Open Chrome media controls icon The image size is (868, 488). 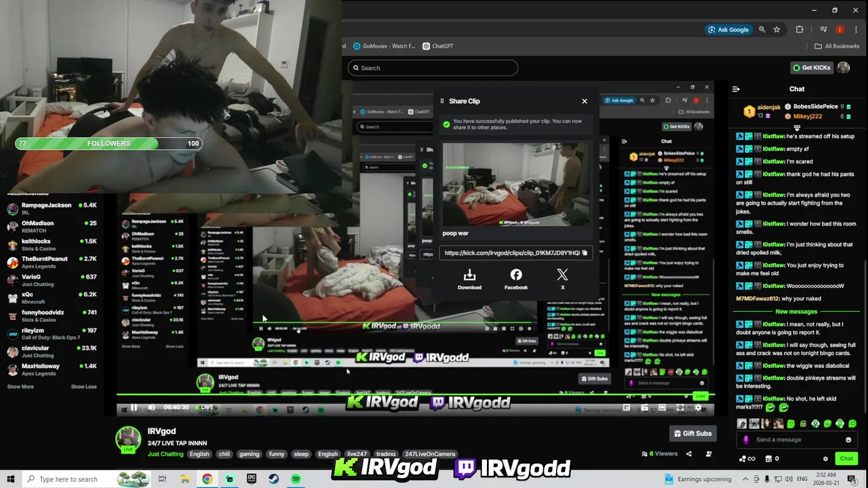(823, 30)
